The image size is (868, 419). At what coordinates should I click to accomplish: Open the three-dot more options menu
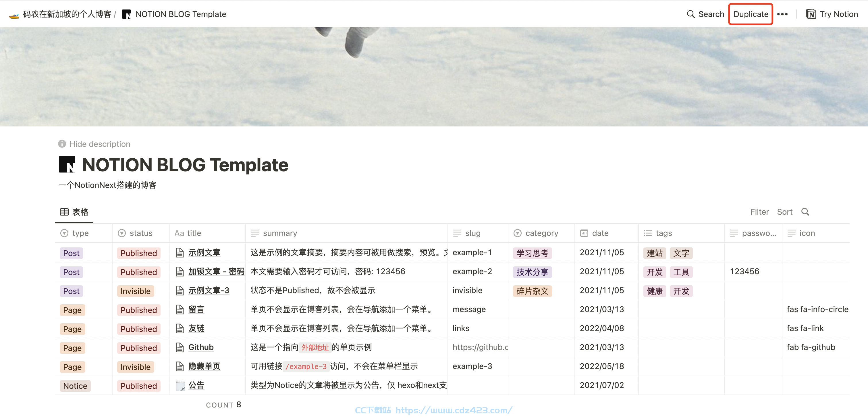point(782,14)
